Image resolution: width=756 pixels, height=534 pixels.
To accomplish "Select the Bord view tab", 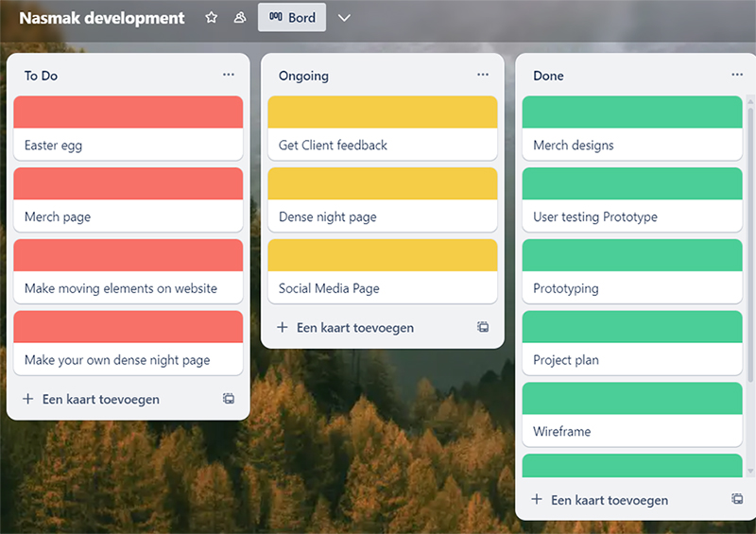I will click(x=292, y=18).
